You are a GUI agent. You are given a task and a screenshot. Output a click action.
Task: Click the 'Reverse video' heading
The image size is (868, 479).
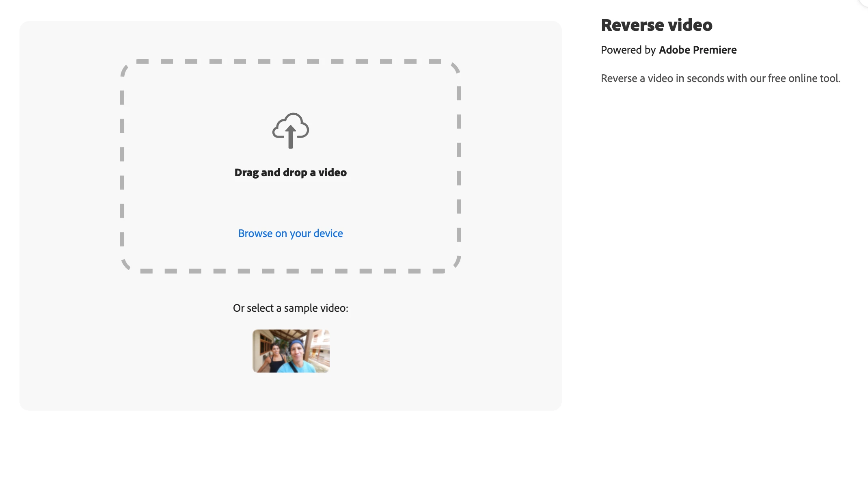(656, 25)
